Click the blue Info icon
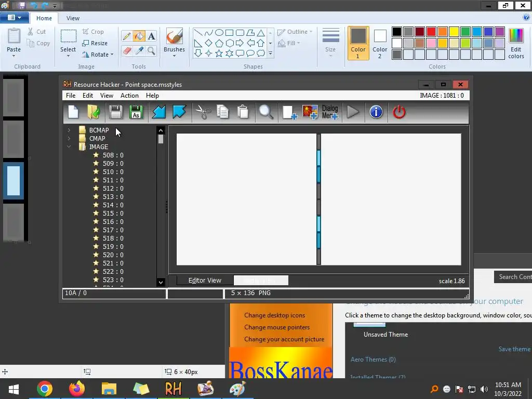Viewport: 532px width, 399px height. point(376,112)
